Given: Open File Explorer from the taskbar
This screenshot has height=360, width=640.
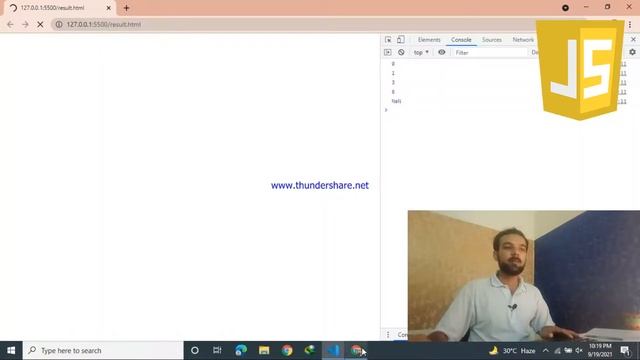Looking at the screenshot, I should tap(264, 351).
